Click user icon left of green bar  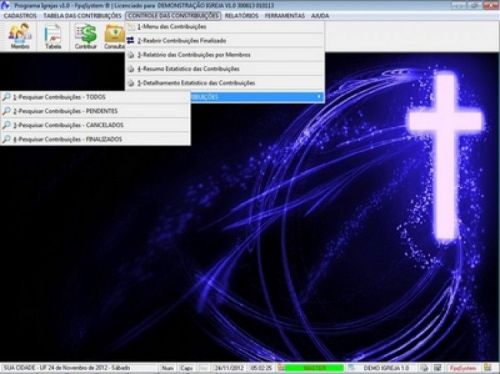[x=281, y=368]
